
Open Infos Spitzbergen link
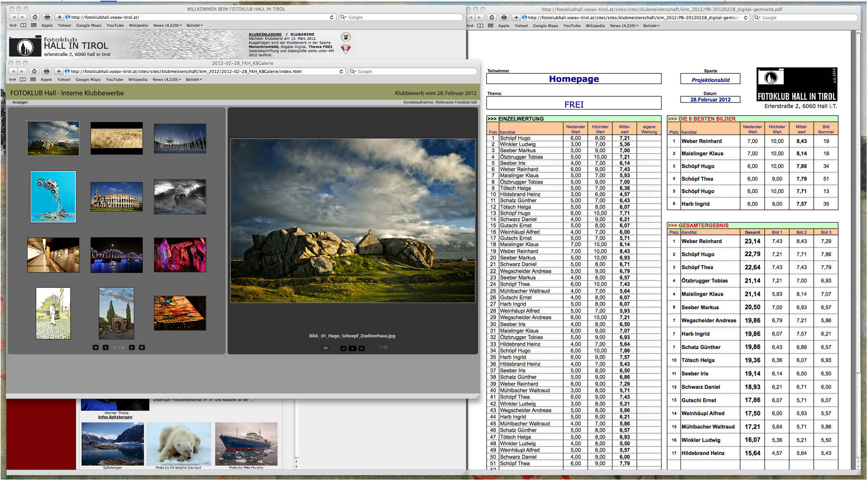pyautogui.click(x=115, y=417)
